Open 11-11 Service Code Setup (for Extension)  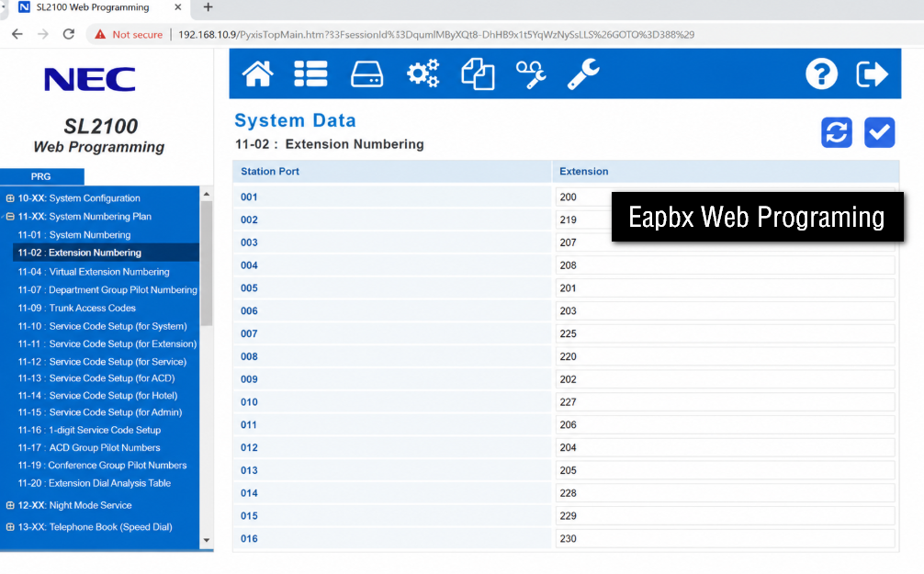(x=107, y=343)
